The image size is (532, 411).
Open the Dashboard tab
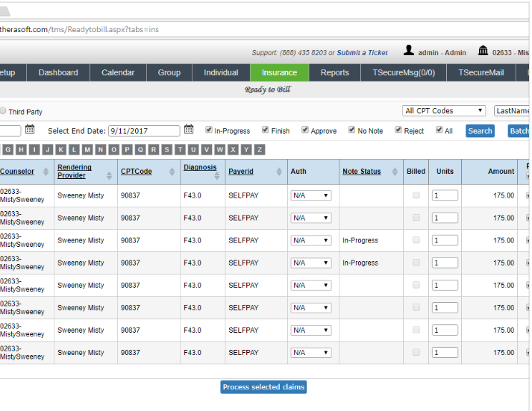[58, 72]
